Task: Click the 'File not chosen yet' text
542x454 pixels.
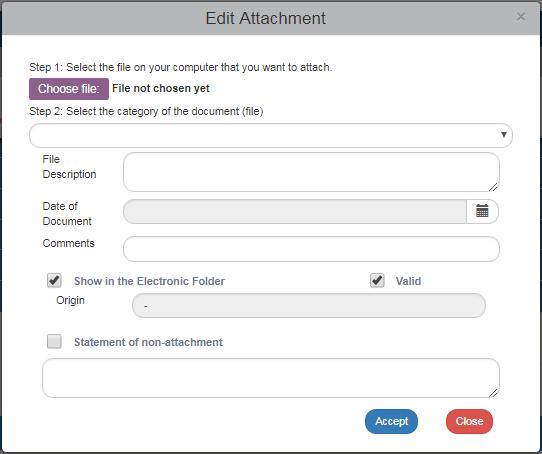Action: pyautogui.click(x=161, y=89)
